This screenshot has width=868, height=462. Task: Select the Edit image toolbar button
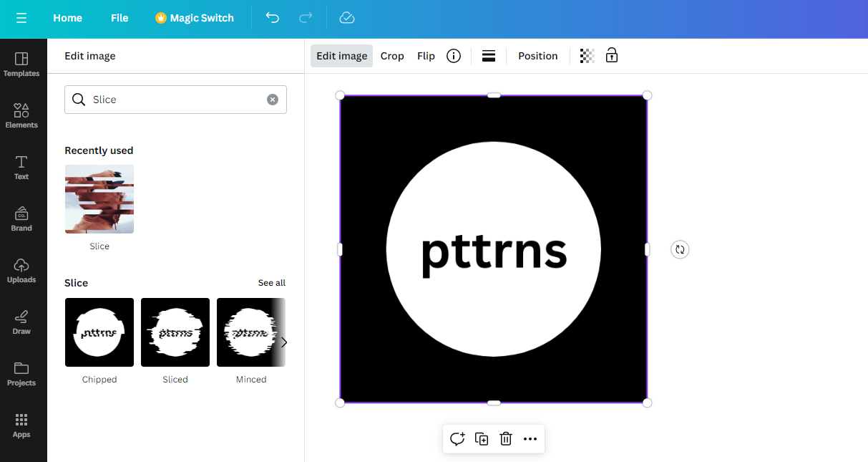pyautogui.click(x=341, y=56)
